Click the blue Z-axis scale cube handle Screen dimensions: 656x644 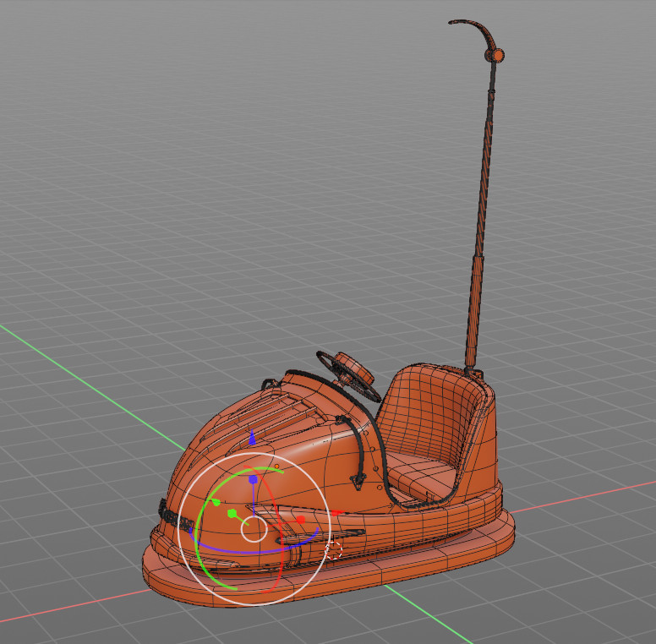253,479
